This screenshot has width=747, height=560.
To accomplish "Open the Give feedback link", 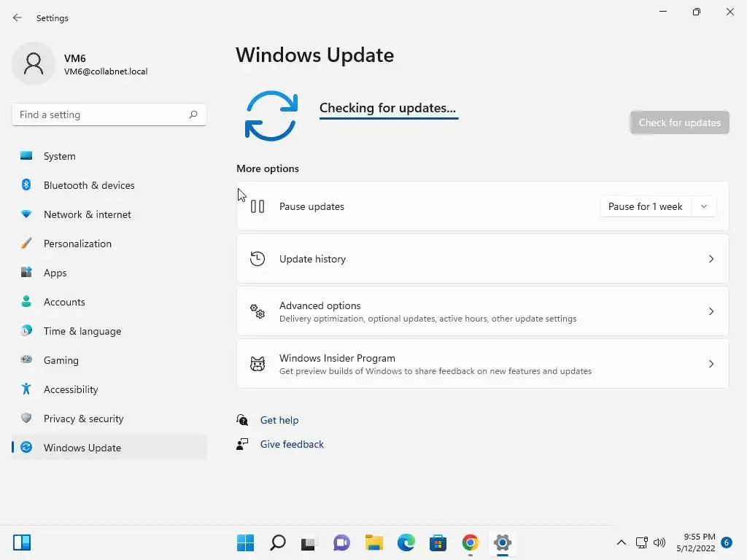I will pos(292,444).
